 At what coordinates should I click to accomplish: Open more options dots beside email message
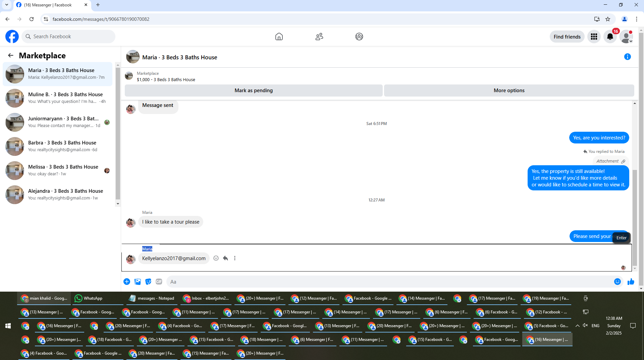point(235,258)
